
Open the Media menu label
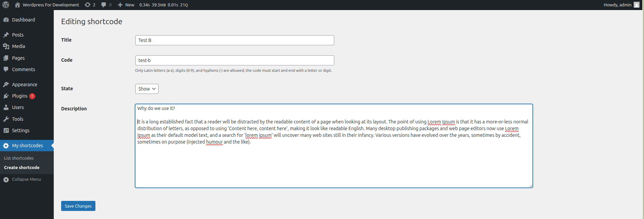click(x=18, y=46)
